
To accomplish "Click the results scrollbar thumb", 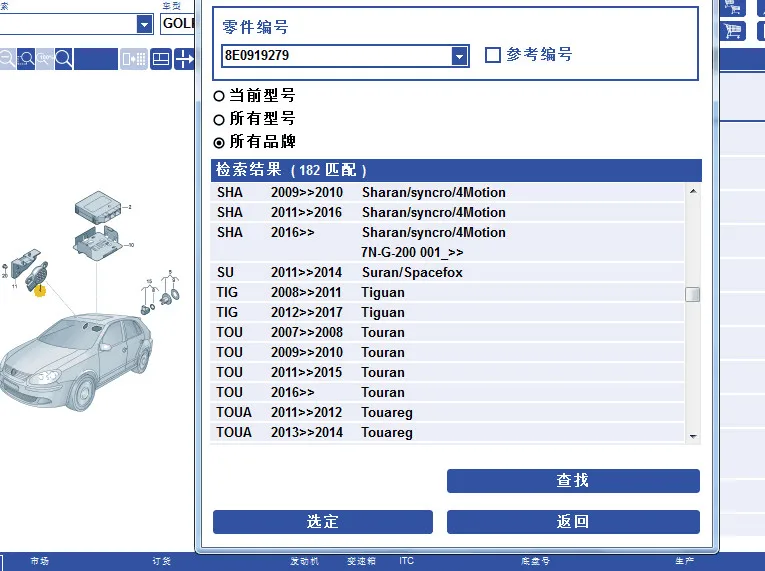I will coord(692,294).
